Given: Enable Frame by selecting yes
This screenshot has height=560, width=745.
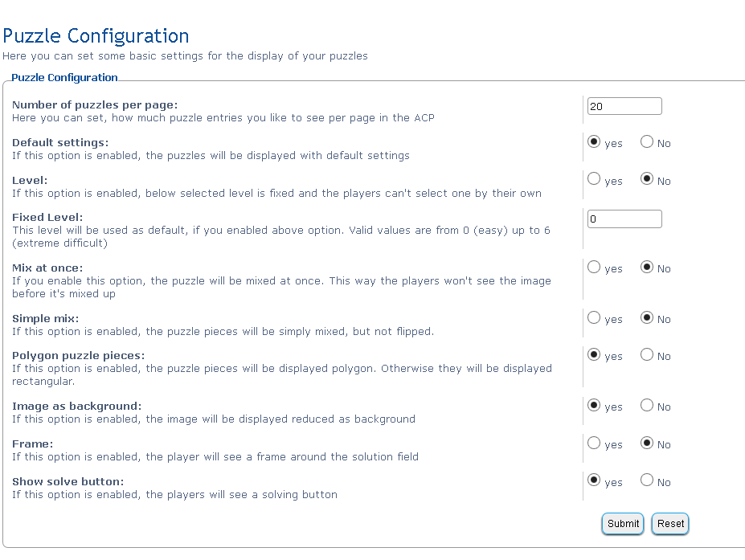Looking at the screenshot, I should point(594,444).
